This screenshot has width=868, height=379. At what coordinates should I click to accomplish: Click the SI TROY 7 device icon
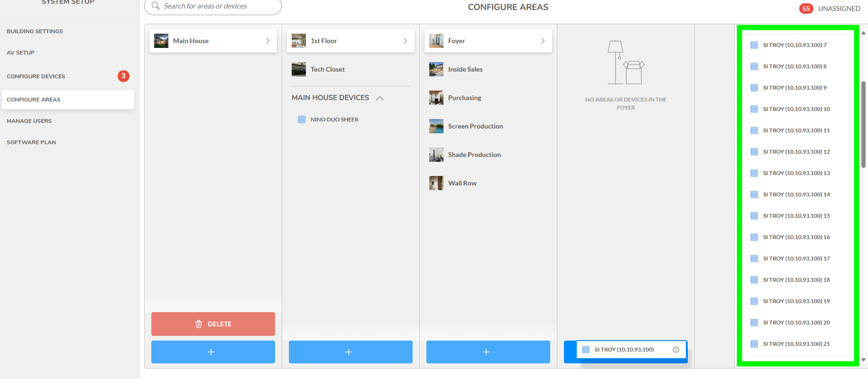(x=754, y=45)
